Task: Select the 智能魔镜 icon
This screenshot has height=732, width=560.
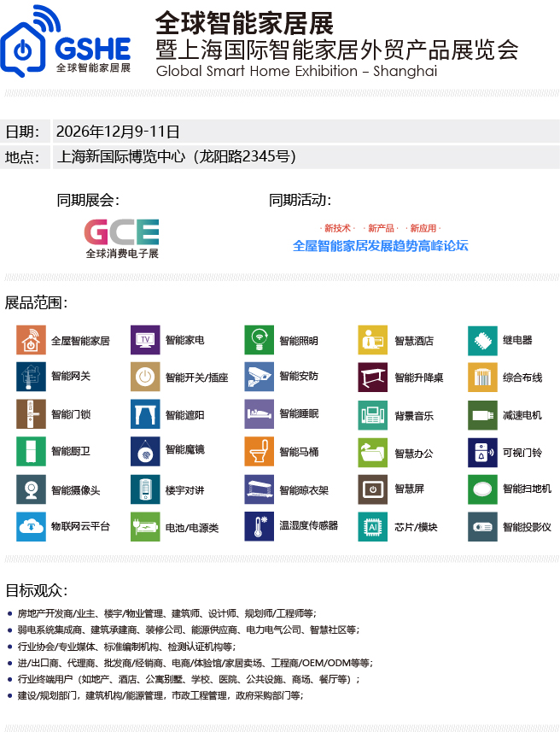Action: pos(145,452)
